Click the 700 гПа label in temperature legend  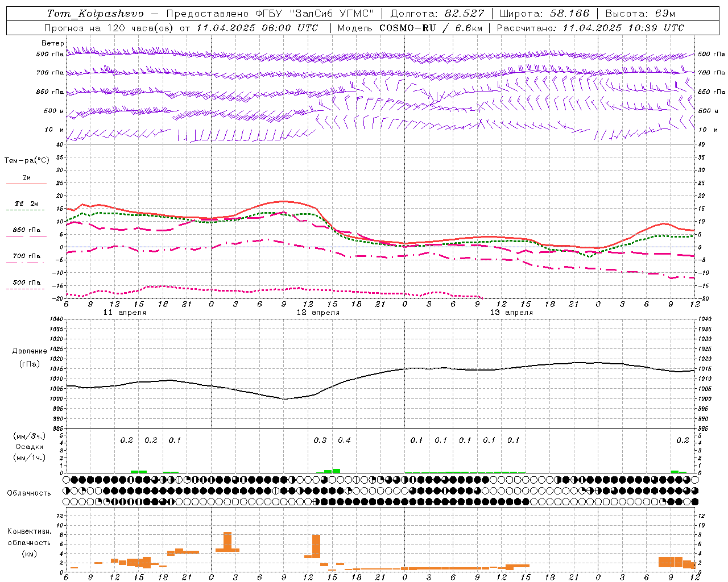coord(27,256)
